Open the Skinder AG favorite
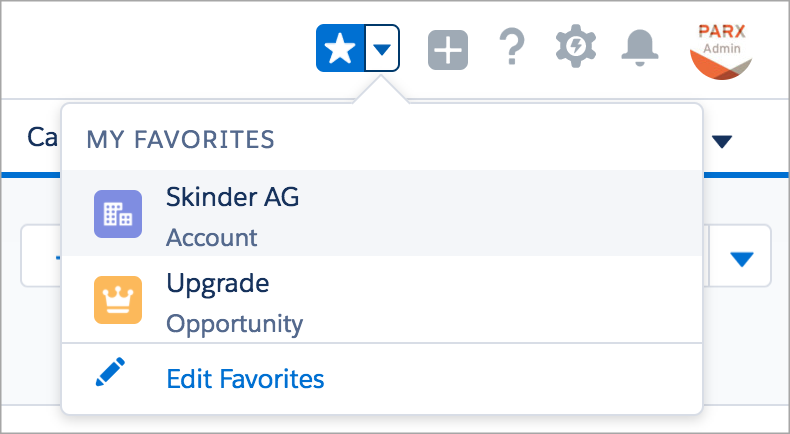The image size is (790, 434). [232, 197]
